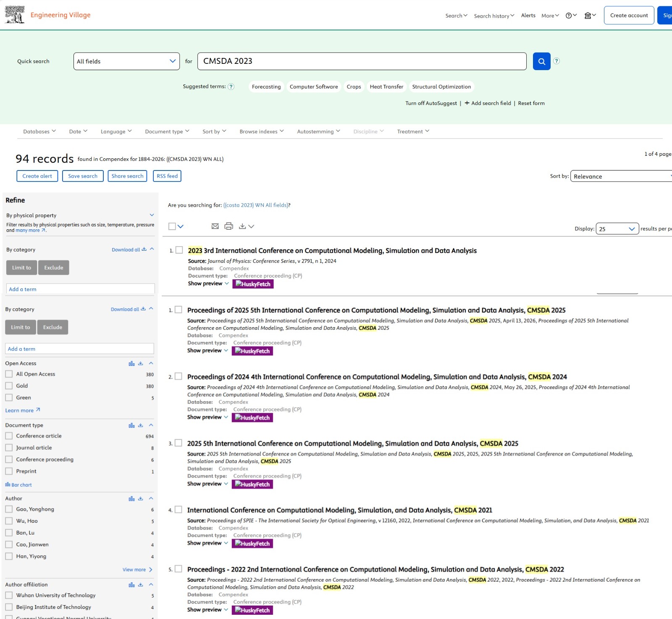This screenshot has height=619, width=672.
Task: Change the Sort by Relevance dropdown
Action: pyautogui.click(x=621, y=176)
